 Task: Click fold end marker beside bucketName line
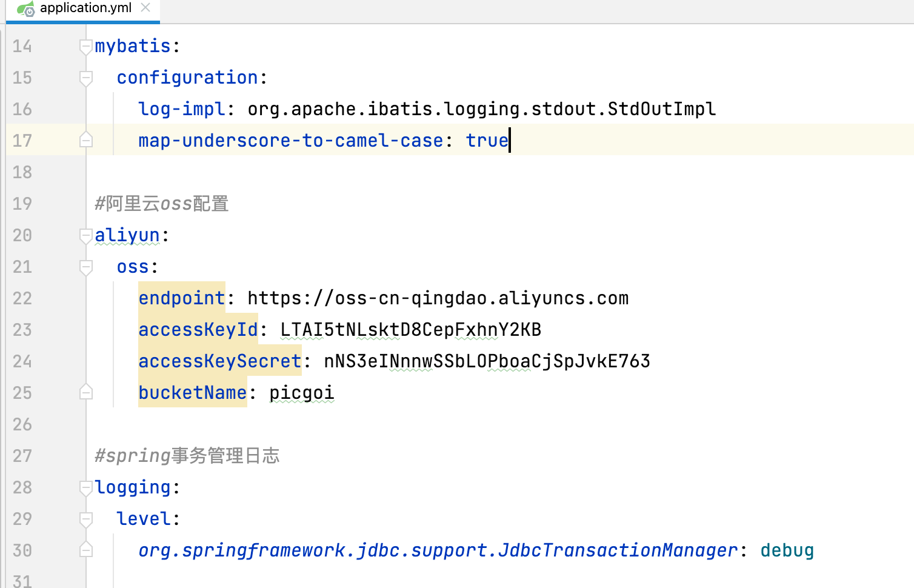pyautogui.click(x=86, y=392)
